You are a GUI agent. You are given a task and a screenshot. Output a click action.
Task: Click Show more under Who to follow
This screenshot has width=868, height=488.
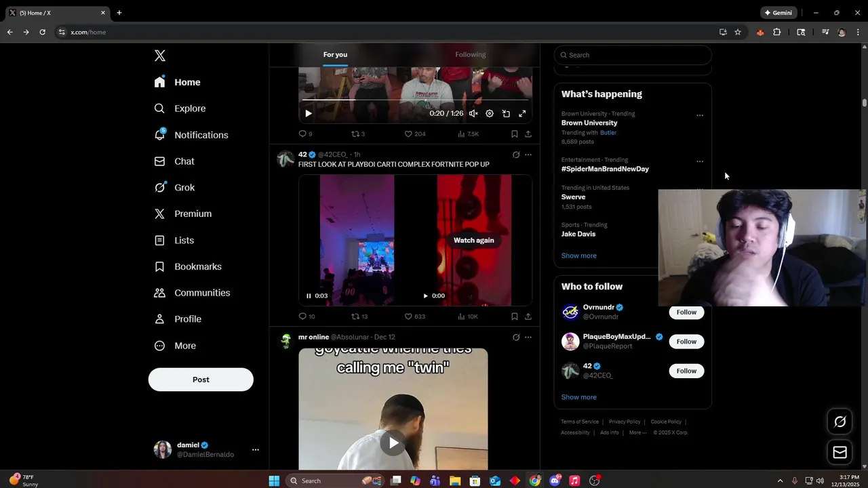coord(579,397)
